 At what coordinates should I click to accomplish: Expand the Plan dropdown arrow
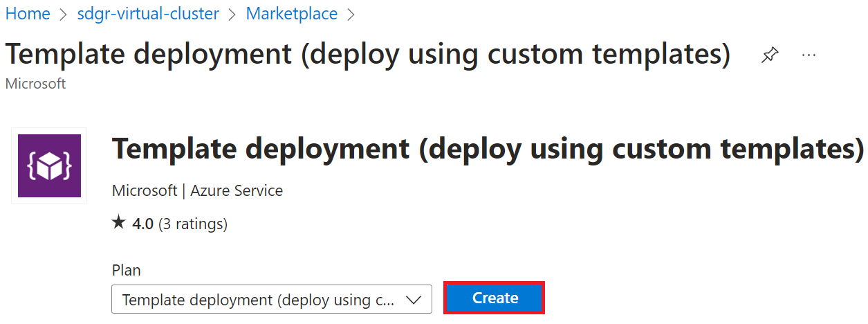tap(413, 300)
